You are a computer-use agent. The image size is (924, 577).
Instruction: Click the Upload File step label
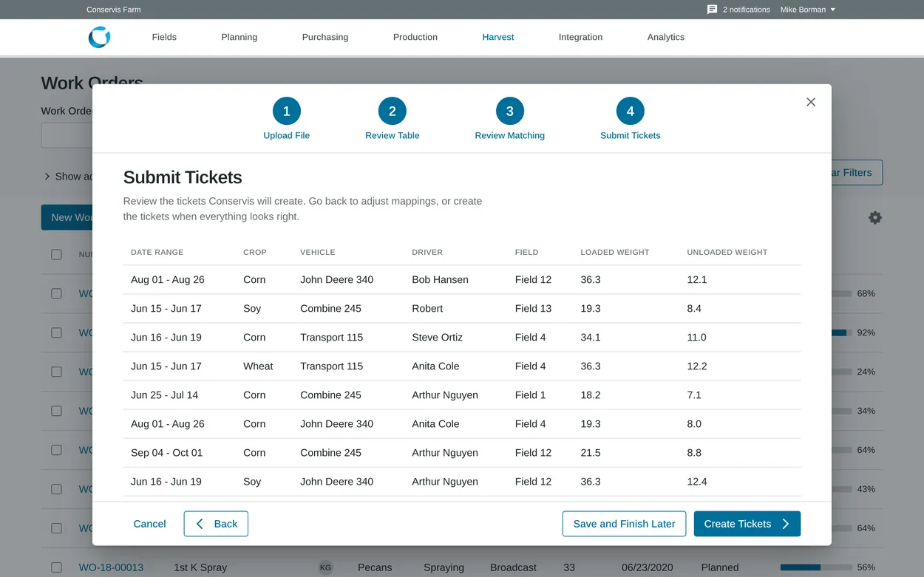[x=287, y=135]
